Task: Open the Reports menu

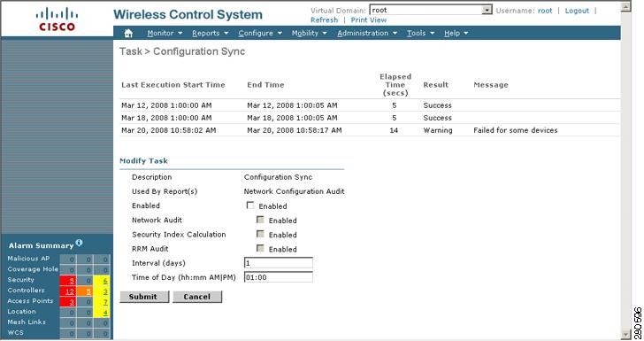Action: (210, 34)
